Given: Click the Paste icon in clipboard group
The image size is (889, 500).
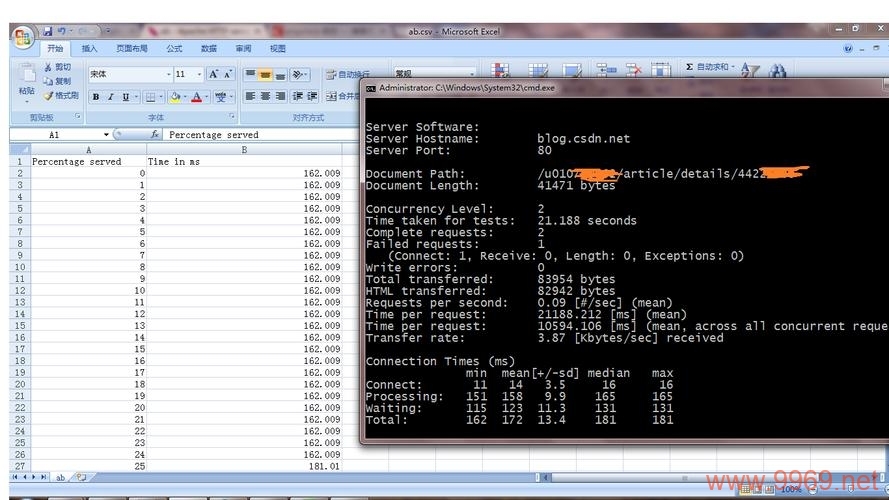Looking at the screenshot, I should coord(27,73).
